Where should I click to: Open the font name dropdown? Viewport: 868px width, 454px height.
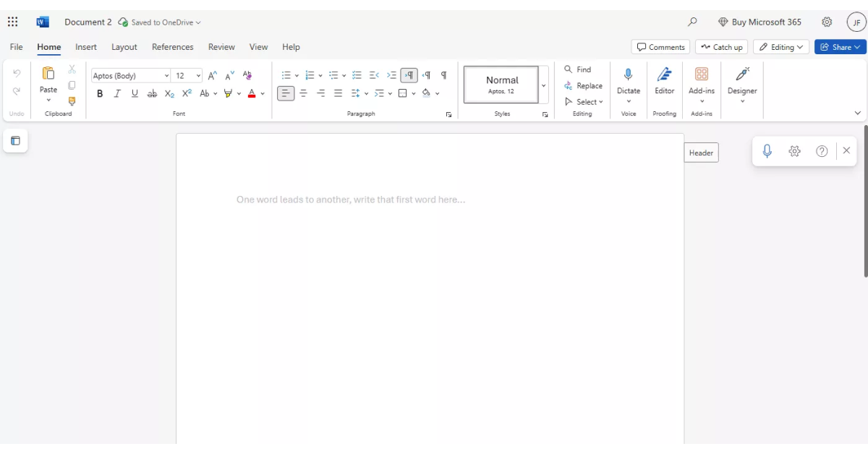pos(166,75)
